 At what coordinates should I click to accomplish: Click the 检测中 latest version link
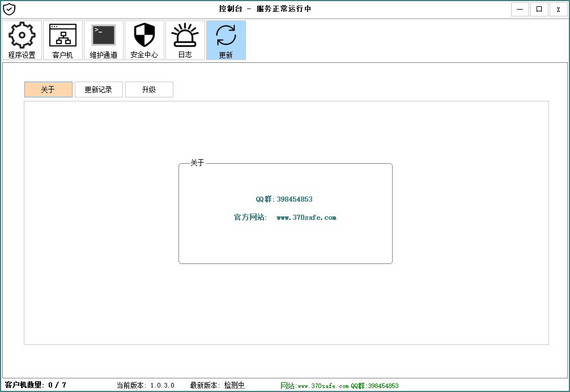(x=235, y=385)
